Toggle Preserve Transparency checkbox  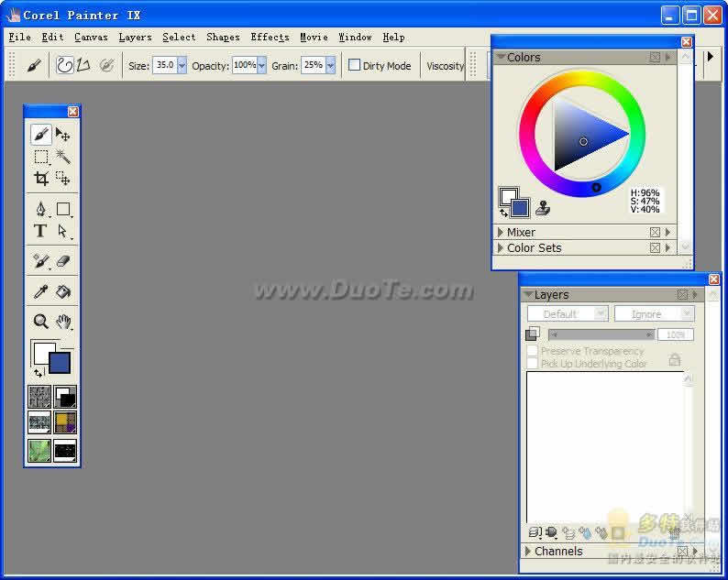pyautogui.click(x=532, y=350)
